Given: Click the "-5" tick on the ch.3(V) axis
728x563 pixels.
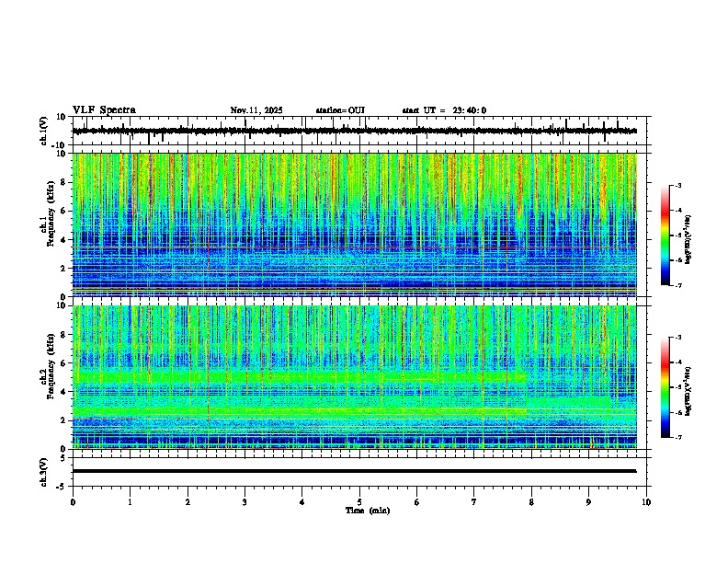Looking at the screenshot, I should [63, 487].
